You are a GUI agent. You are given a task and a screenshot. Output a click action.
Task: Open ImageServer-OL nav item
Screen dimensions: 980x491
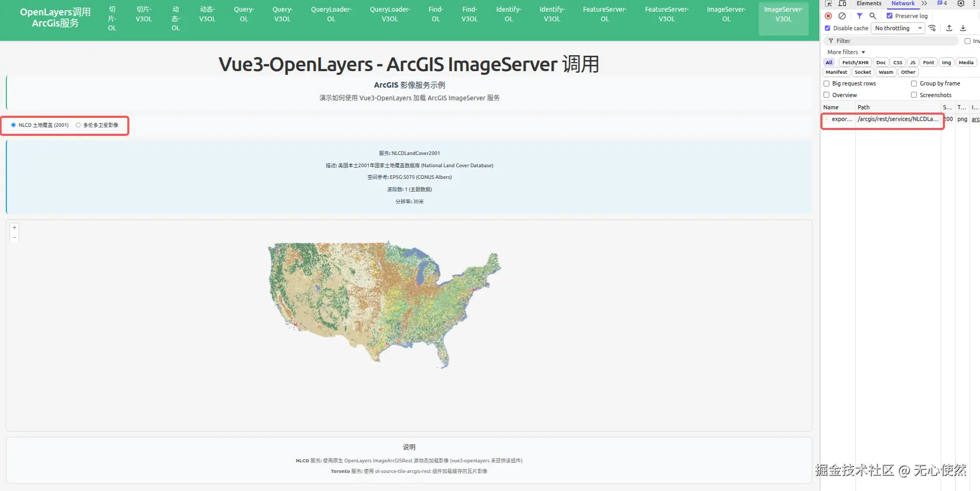726,14
